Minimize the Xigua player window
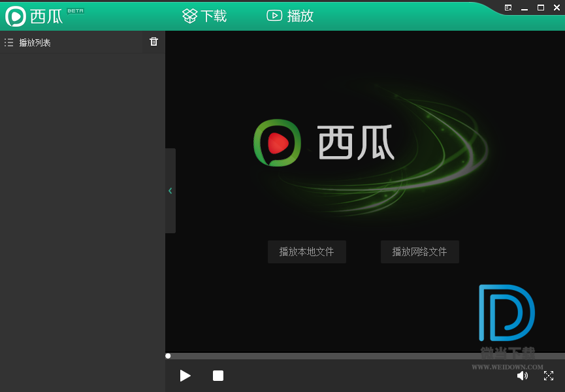The width and height of the screenshot is (565, 392). pyautogui.click(x=525, y=8)
